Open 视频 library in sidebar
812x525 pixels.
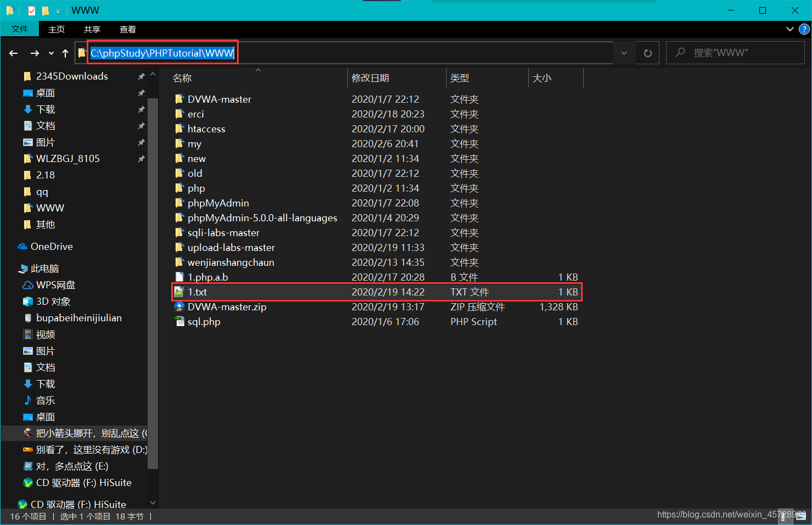[45, 334]
